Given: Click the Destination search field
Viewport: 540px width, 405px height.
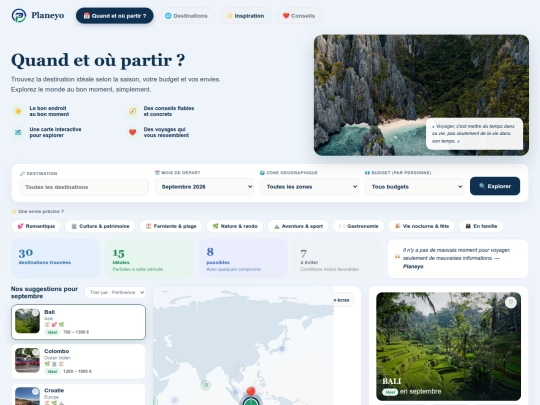Looking at the screenshot, I should [x=84, y=187].
